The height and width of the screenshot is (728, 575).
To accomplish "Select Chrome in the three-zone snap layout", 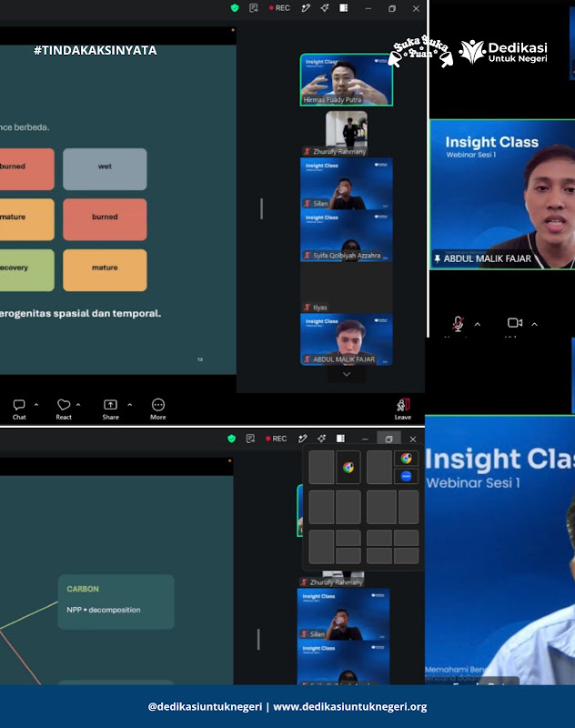I will click(406, 459).
